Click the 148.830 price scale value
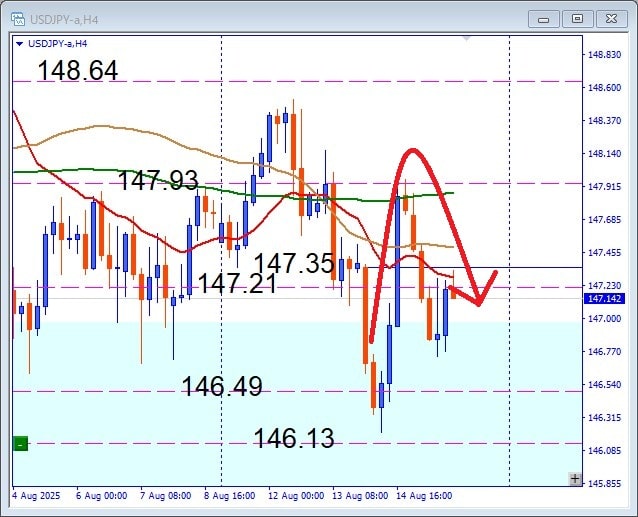Viewport: 638px width, 517px height. click(x=605, y=55)
